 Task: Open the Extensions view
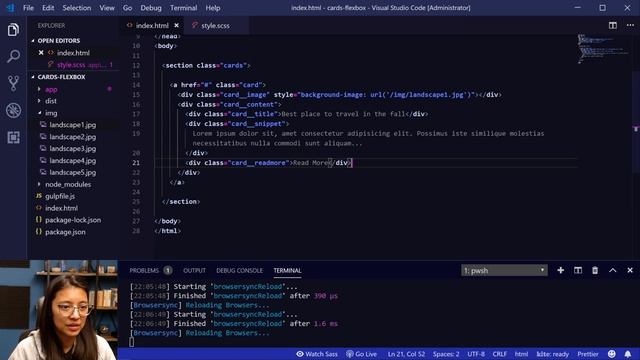click(x=13, y=137)
